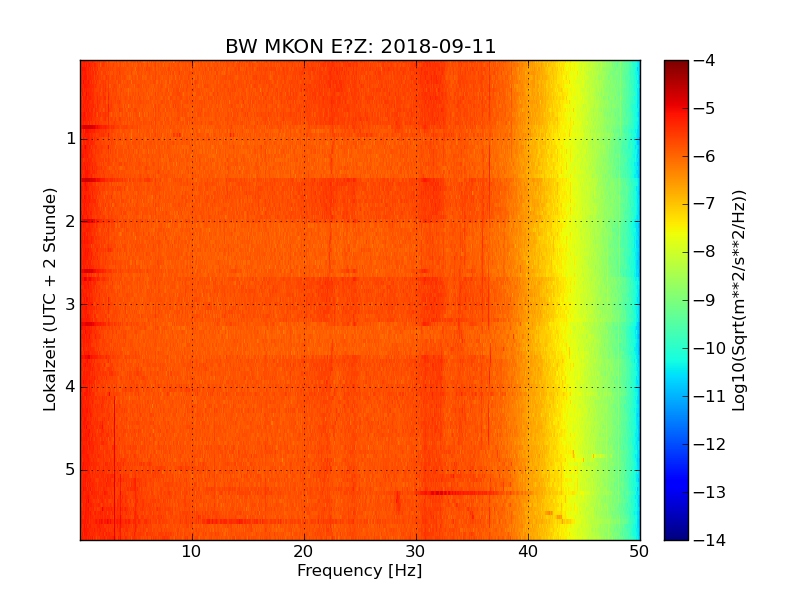Click the thin red vertical line near 3 Hz below hour 4
This screenshot has height=600, width=800.
pos(114,467)
